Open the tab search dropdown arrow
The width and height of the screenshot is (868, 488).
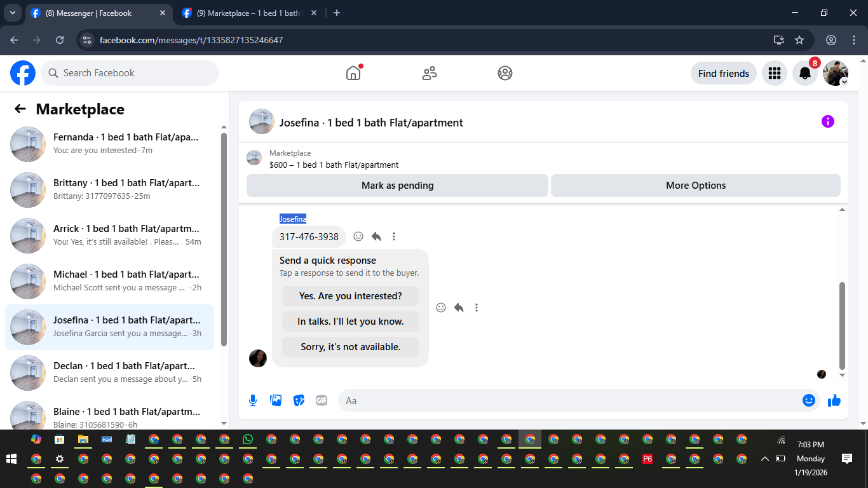[x=12, y=13]
